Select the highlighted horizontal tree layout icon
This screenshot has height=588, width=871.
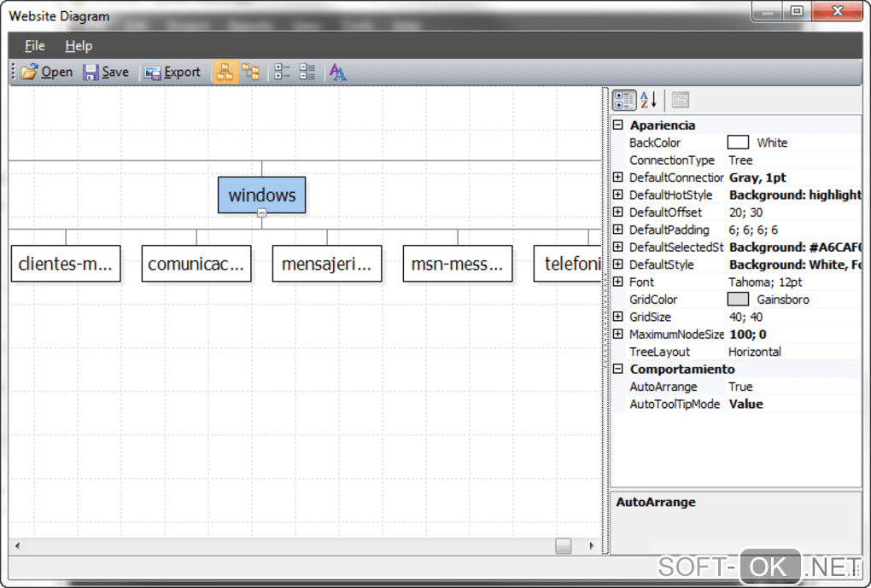point(225,73)
